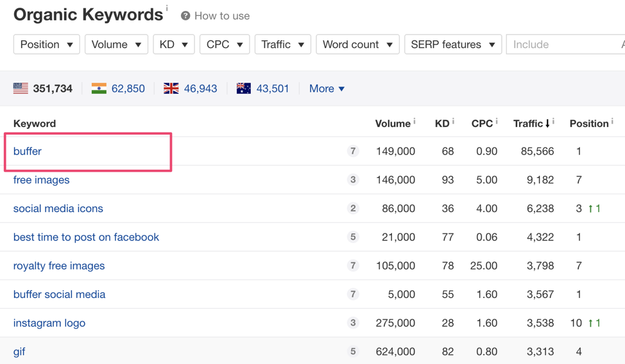Select the 624,000 volume for gif

click(x=395, y=352)
